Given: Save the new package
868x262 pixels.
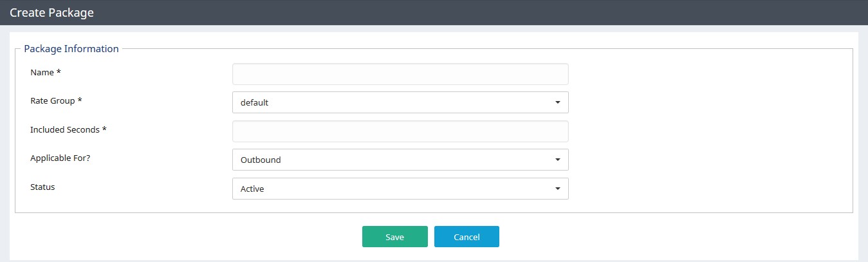Looking at the screenshot, I should point(395,237).
